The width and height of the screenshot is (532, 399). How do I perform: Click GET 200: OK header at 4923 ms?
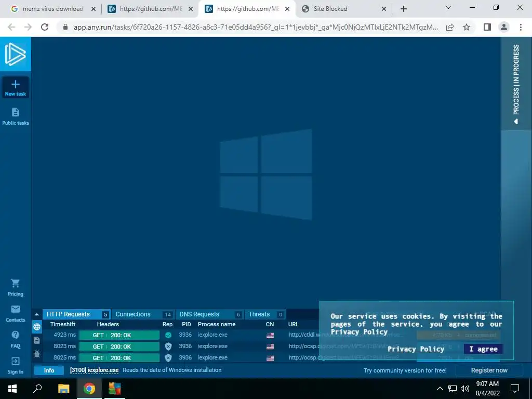[119, 335]
